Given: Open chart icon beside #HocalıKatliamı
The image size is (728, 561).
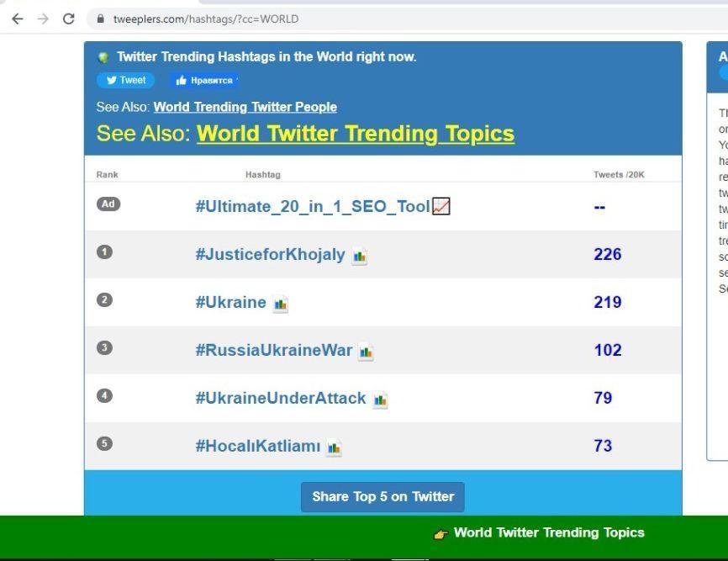Looking at the screenshot, I should pyautogui.click(x=334, y=447).
